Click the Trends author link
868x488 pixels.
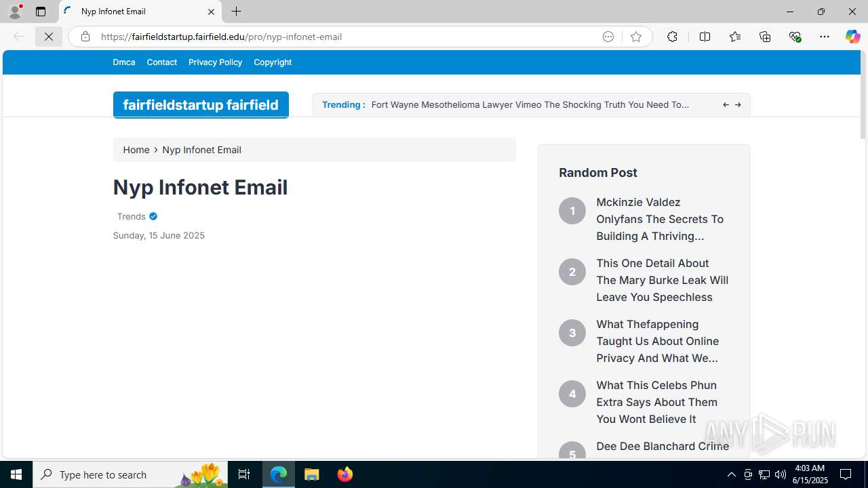click(x=131, y=216)
